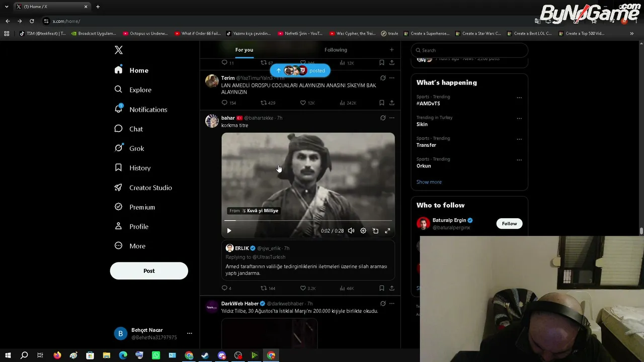Open Grok from the sidebar
Image resolution: width=644 pixels, height=362 pixels.
click(130, 148)
